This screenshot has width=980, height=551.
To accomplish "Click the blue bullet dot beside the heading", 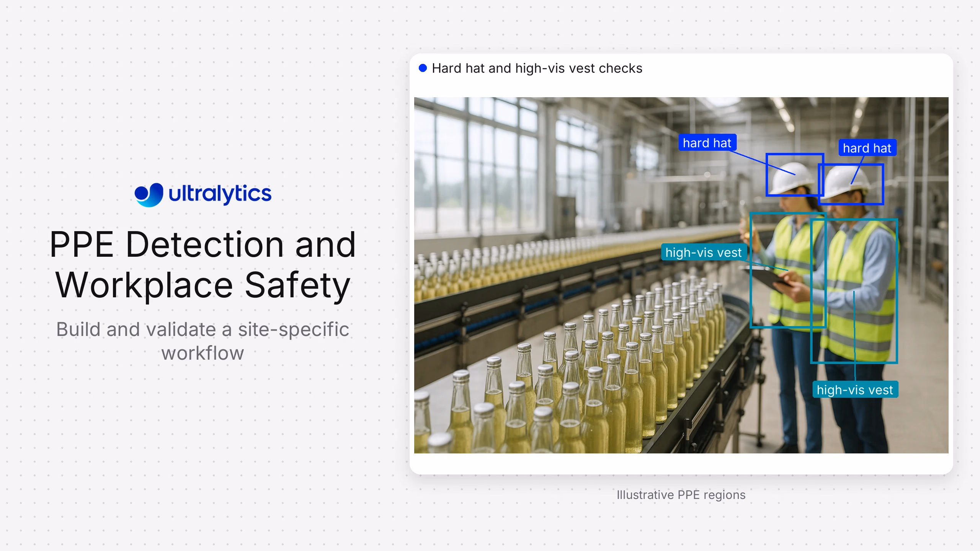I will (x=423, y=68).
